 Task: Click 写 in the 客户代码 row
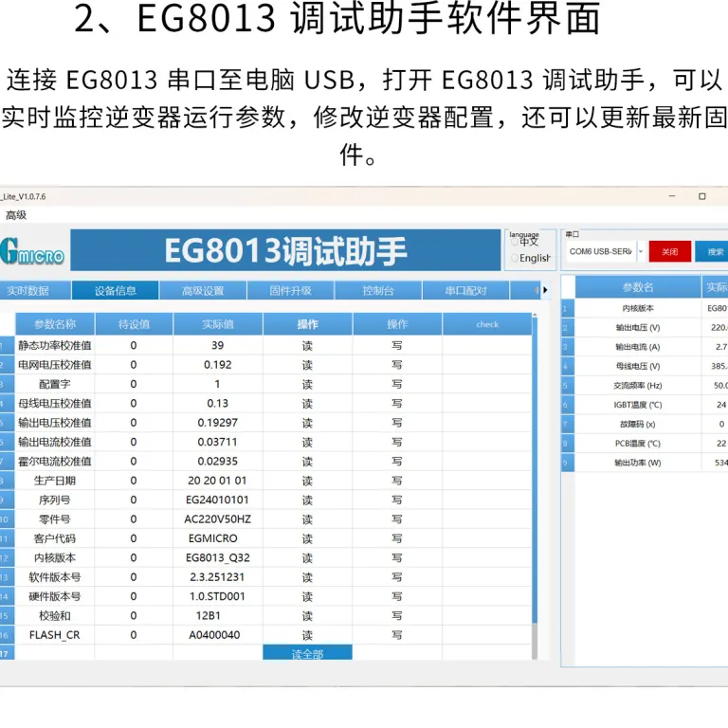tap(397, 538)
